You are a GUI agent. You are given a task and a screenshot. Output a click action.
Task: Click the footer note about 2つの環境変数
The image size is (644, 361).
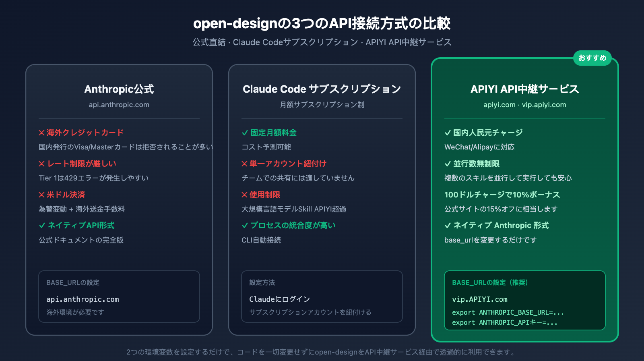point(322,352)
